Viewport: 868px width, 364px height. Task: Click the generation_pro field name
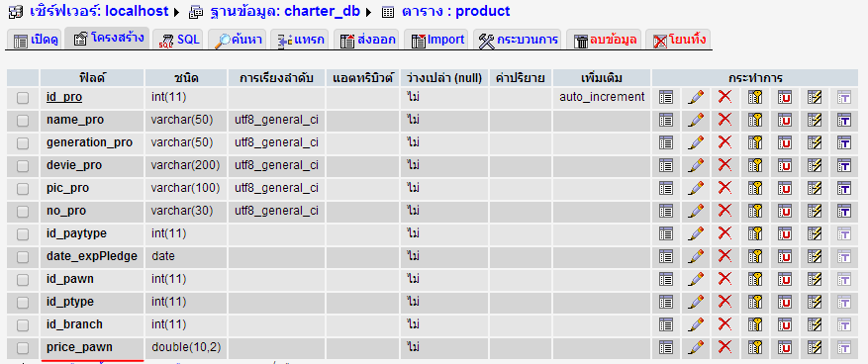point(89,142)
